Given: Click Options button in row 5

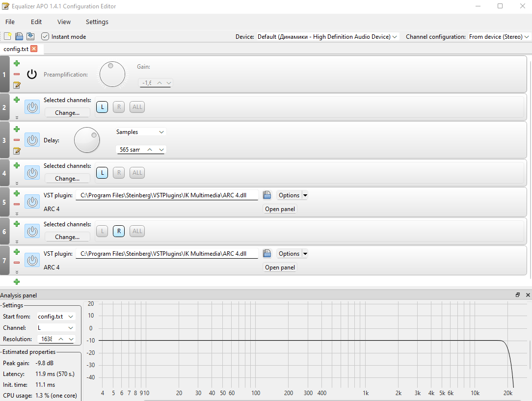Looking at the screenshot, I should point(289,195).
